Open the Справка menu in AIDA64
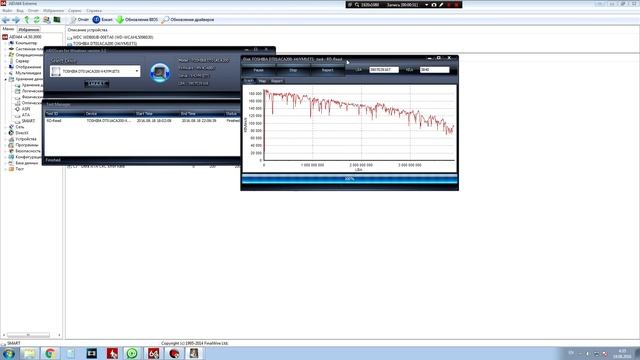 tap(94, 11)
